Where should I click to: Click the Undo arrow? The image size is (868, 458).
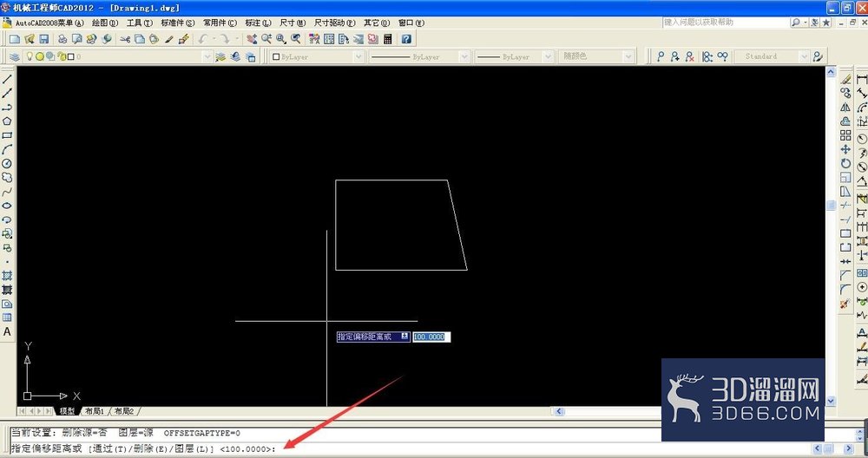coord(202,39)
